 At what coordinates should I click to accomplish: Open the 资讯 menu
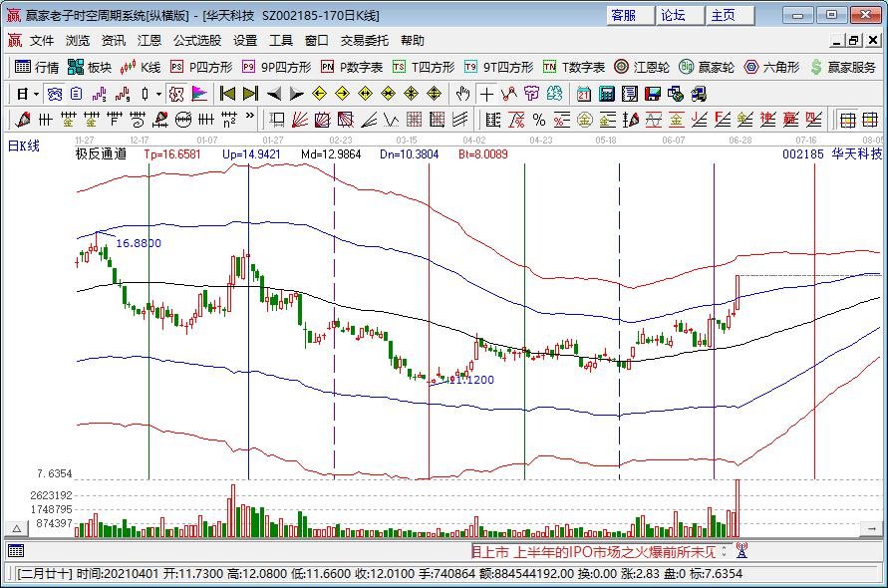(x=114, y=41)
